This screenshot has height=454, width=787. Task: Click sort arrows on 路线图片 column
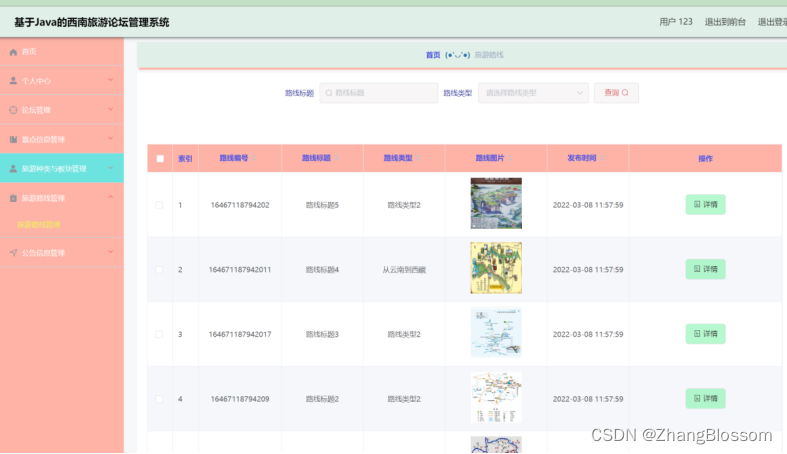(x=510, y=158)
